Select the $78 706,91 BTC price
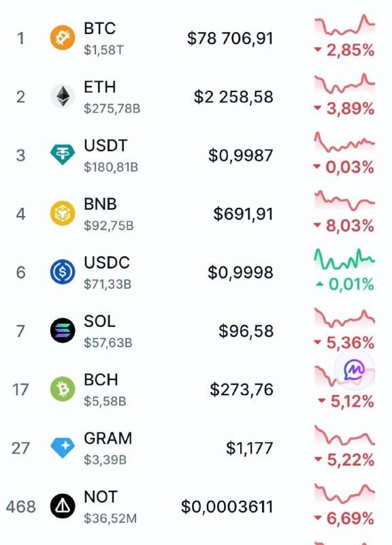392x545 pixels. pos(230,38)
